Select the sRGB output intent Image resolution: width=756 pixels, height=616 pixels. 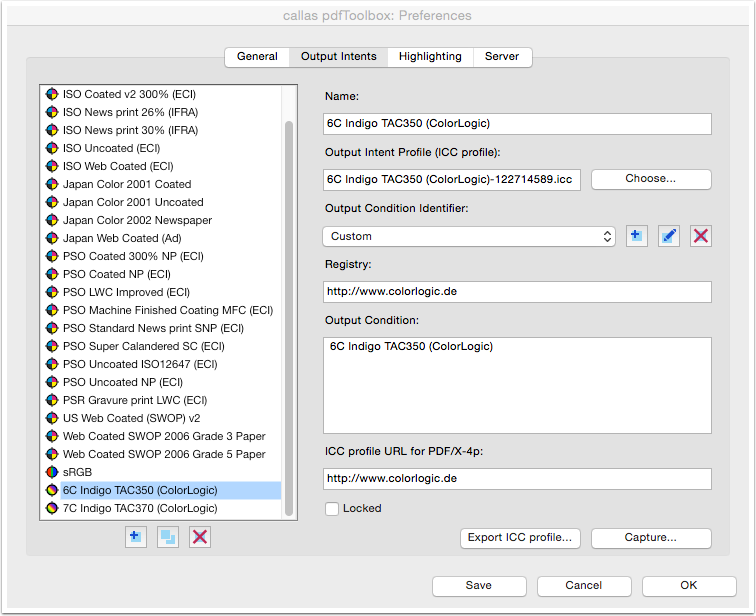(163, 472)
